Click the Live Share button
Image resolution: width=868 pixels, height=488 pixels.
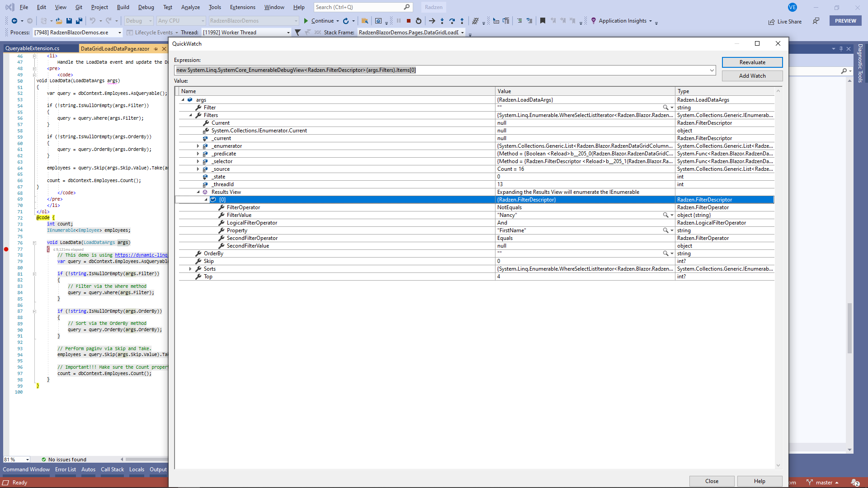pyautogui.click(x=785, y=21)
